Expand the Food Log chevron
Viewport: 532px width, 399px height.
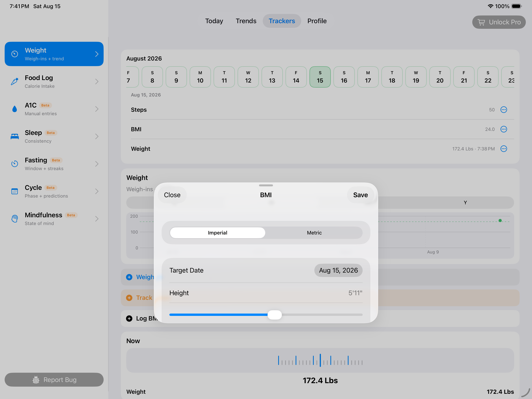pyautogui.click(x=97, y=81)
